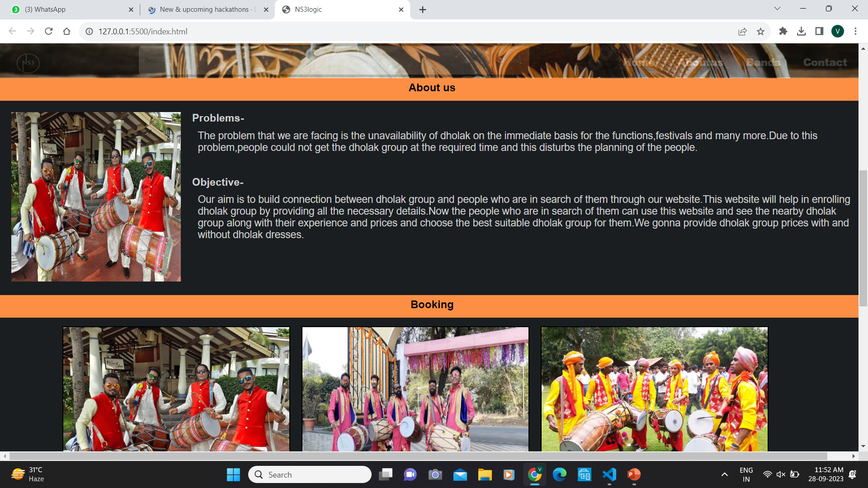Expand the hidden system tray icons

click(x=724, y=474)
